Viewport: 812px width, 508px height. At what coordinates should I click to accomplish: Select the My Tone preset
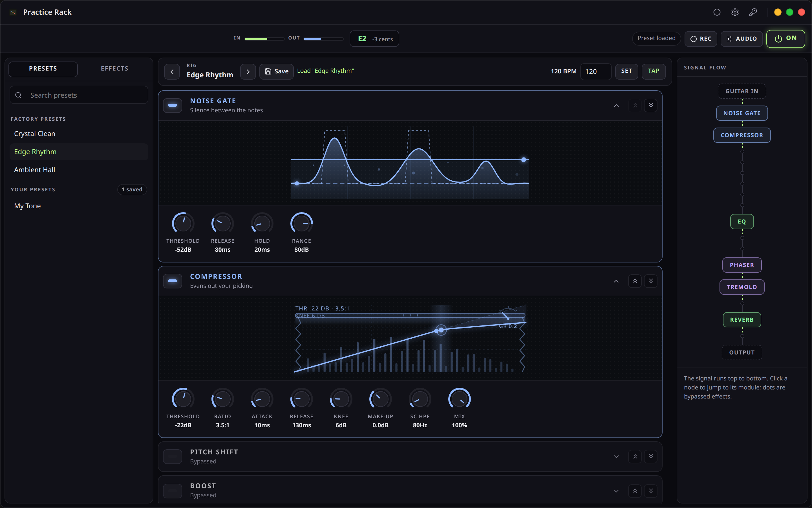point(79,206)
